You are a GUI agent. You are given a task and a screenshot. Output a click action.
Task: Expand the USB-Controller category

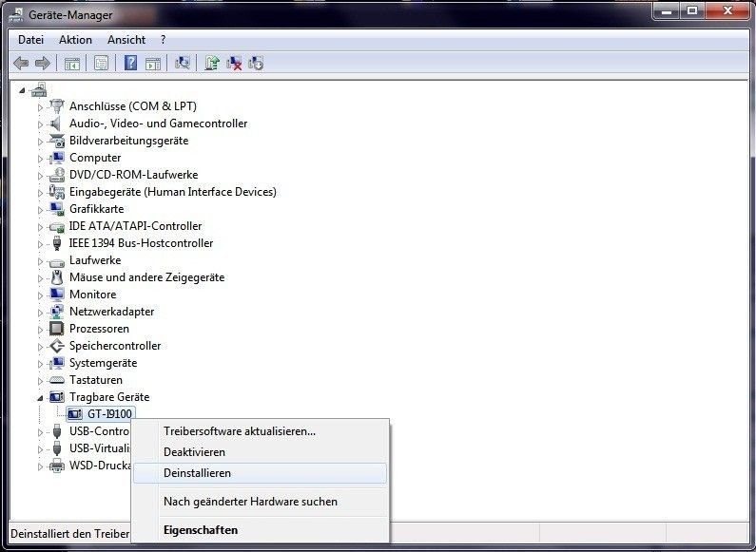point(40,432)
